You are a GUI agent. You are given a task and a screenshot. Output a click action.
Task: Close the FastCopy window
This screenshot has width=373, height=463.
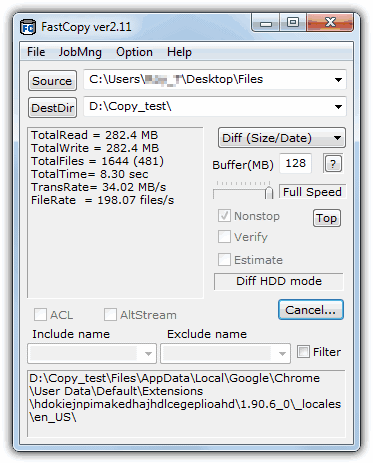[x=330, y=23]
